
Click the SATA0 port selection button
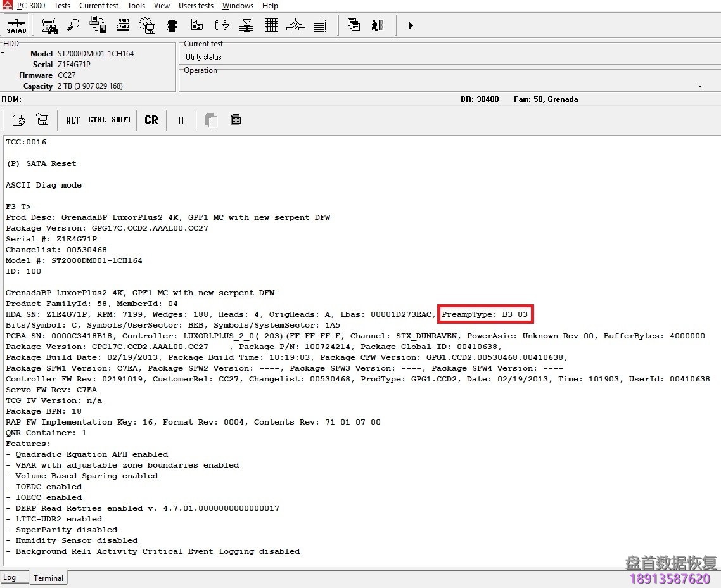(x=16, y=26)
